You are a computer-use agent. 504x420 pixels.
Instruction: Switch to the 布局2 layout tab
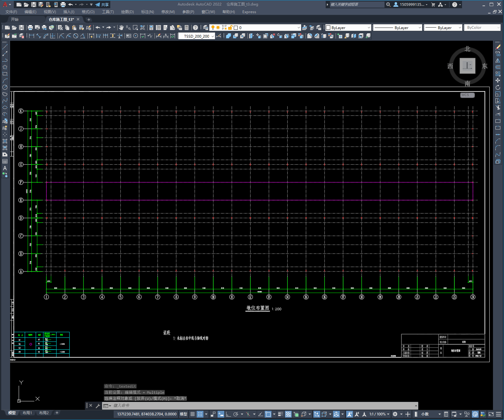point(44,413)
